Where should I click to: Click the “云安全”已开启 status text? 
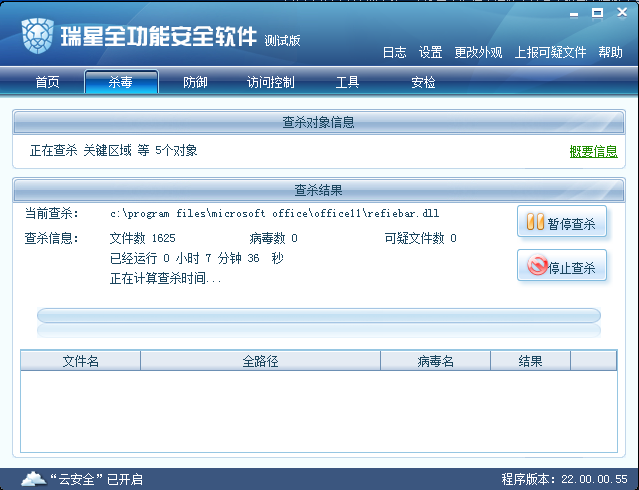click(97, 479)
